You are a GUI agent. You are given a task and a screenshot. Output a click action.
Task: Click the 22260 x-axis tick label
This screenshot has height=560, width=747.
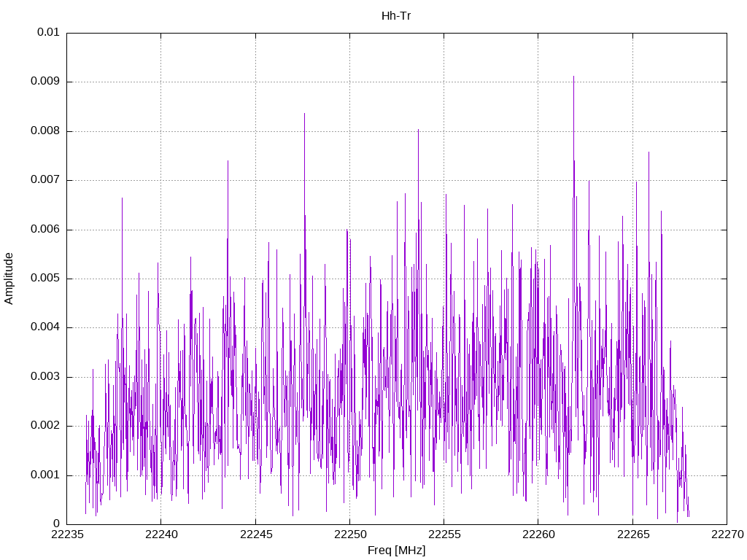tap(538, 534)
